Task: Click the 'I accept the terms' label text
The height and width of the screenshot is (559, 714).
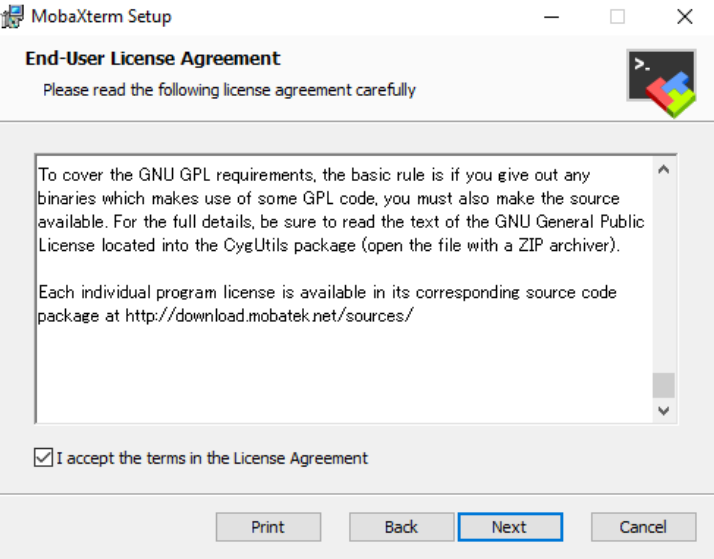Action: 212,458
